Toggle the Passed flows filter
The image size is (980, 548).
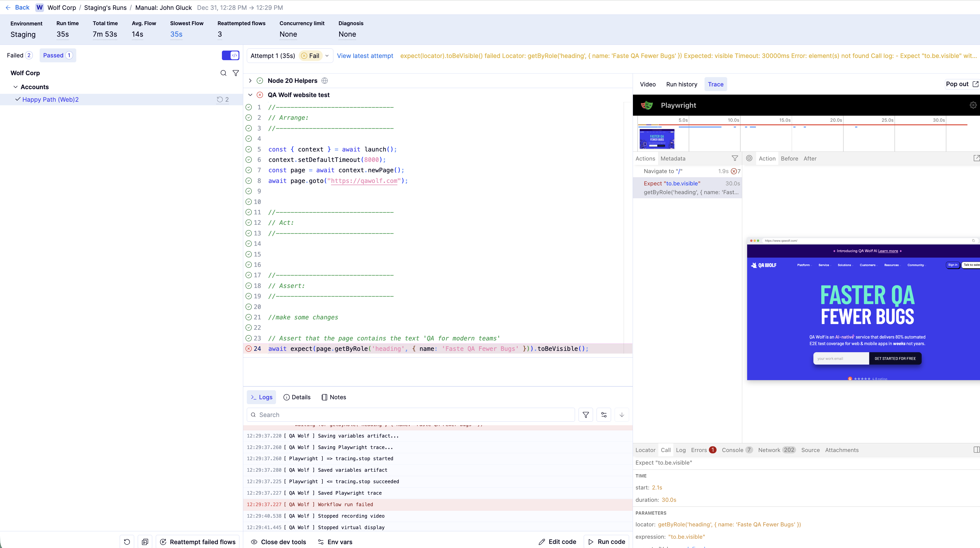pyautogui.click(x=57, y=56)
